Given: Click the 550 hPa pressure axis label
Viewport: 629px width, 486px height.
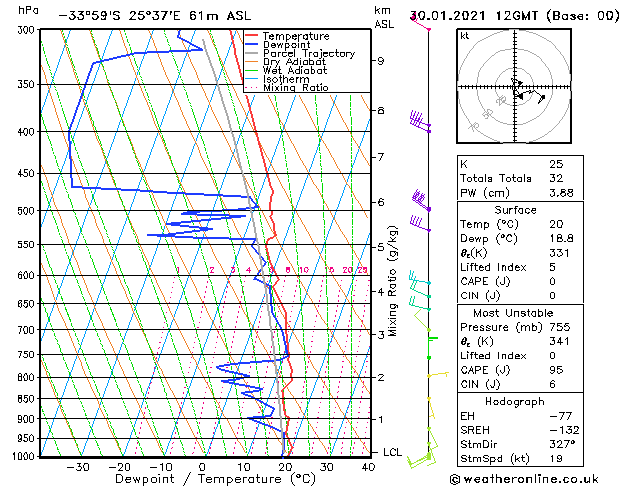Looking at the screenshot, I should click(28, 245).
